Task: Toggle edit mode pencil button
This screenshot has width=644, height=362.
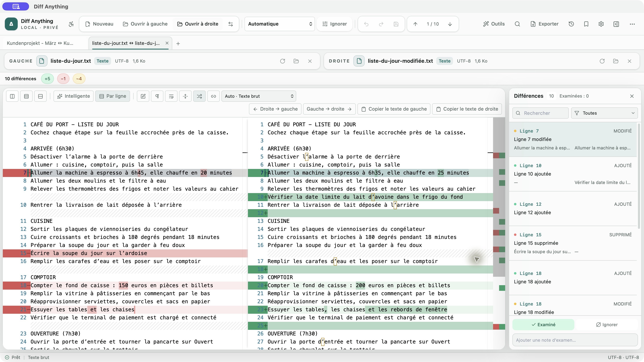Action: pyautogui.click(x=143, y=96)
